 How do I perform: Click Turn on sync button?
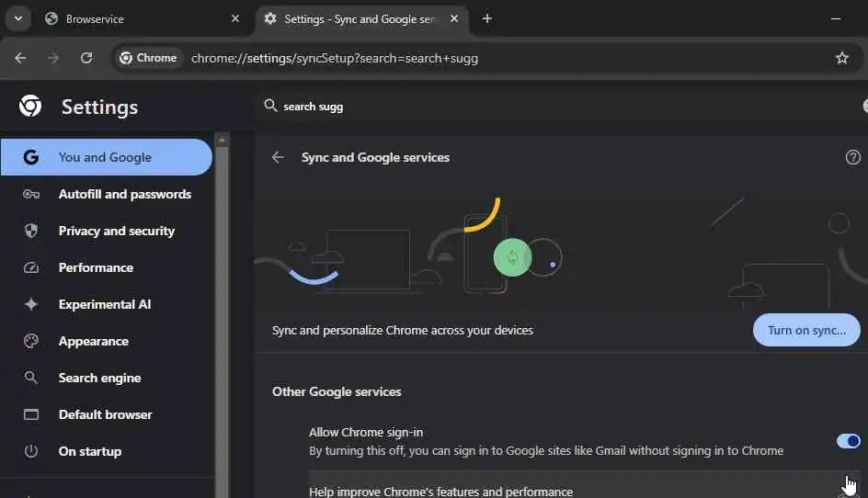click(806, 331)
